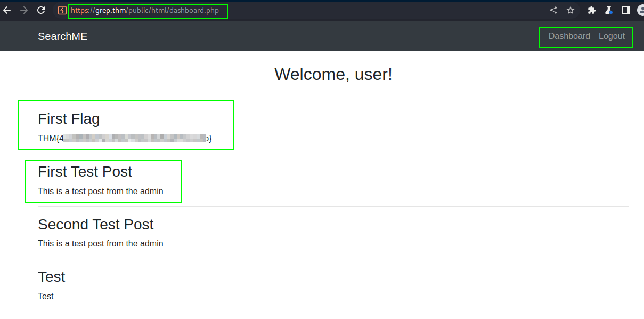
Task: Click the Second Test Post title
Action: (x=95, y=224)
